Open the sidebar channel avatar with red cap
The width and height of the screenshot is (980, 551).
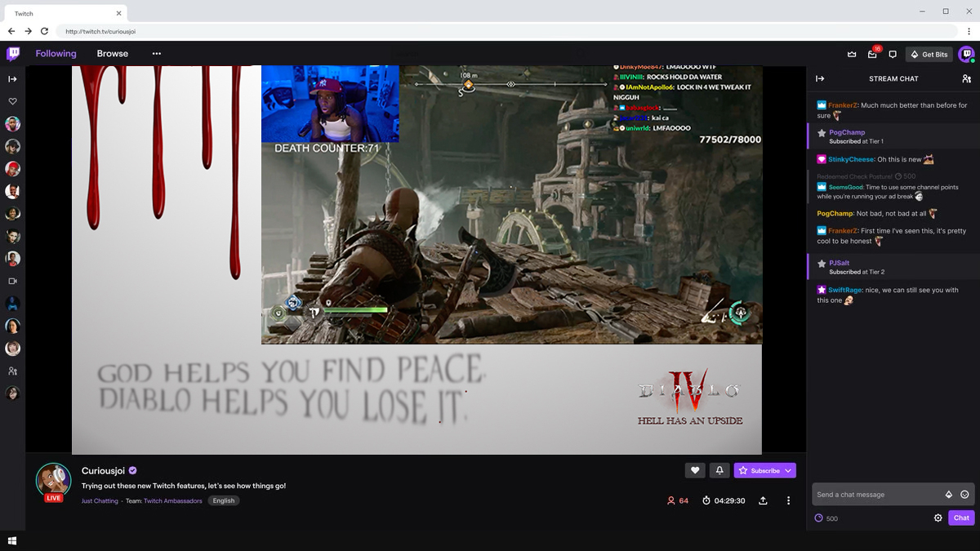[x=12, y=169]
